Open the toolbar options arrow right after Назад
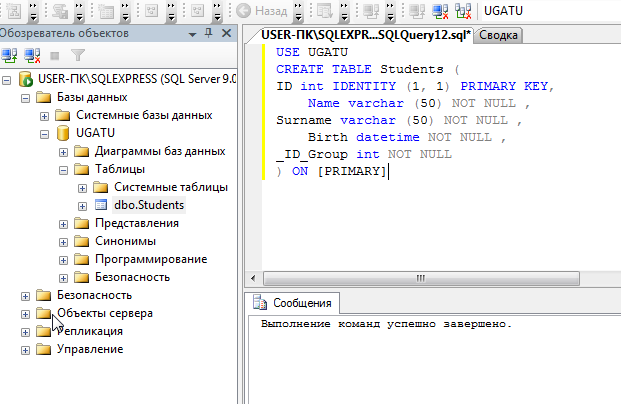621x404 pixels. tap(298, 12)
